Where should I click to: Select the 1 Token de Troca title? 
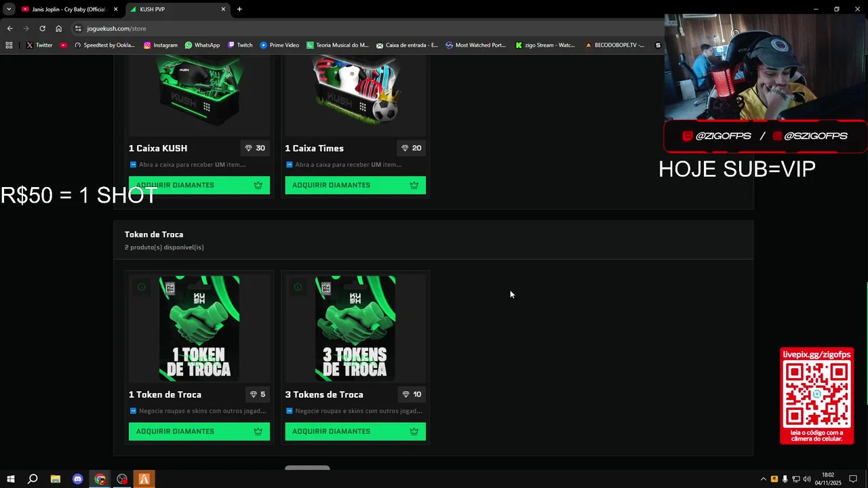(165, 394)
